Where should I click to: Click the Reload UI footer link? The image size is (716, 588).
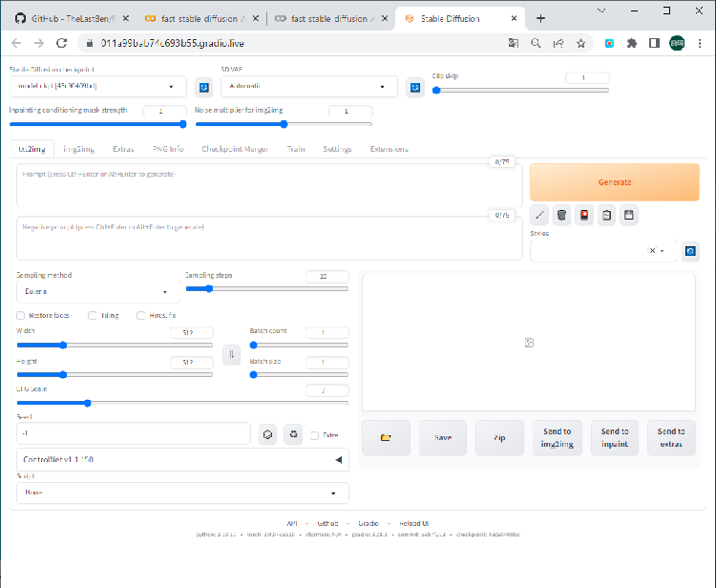point(413,524)
